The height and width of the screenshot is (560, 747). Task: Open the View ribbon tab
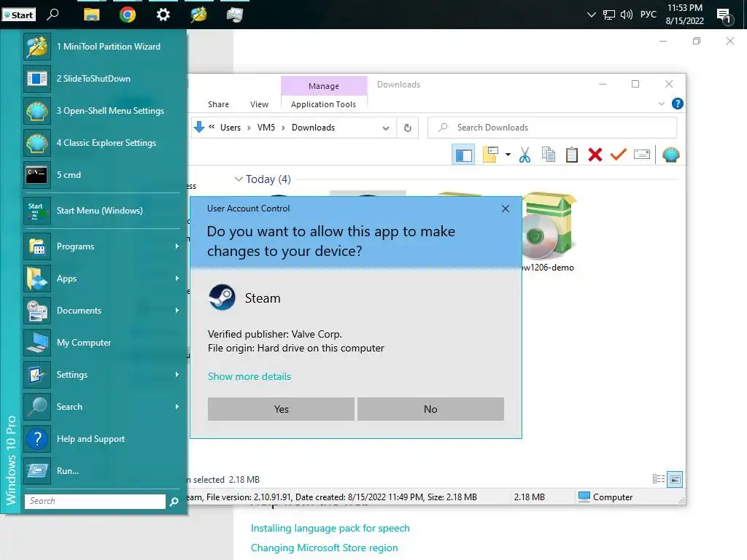[x=259, y=104]
